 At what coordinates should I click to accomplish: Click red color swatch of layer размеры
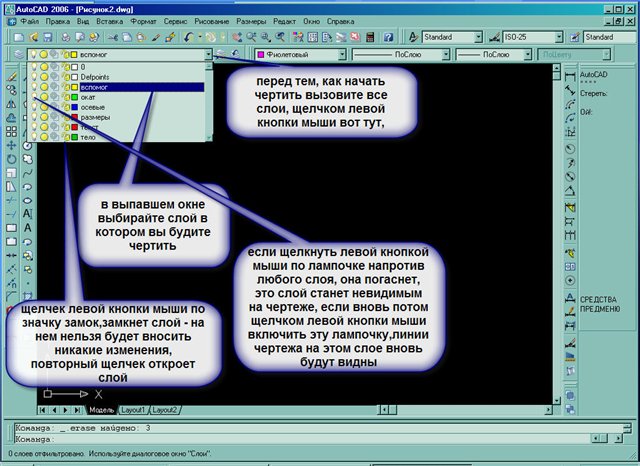[x=73, y=117]
